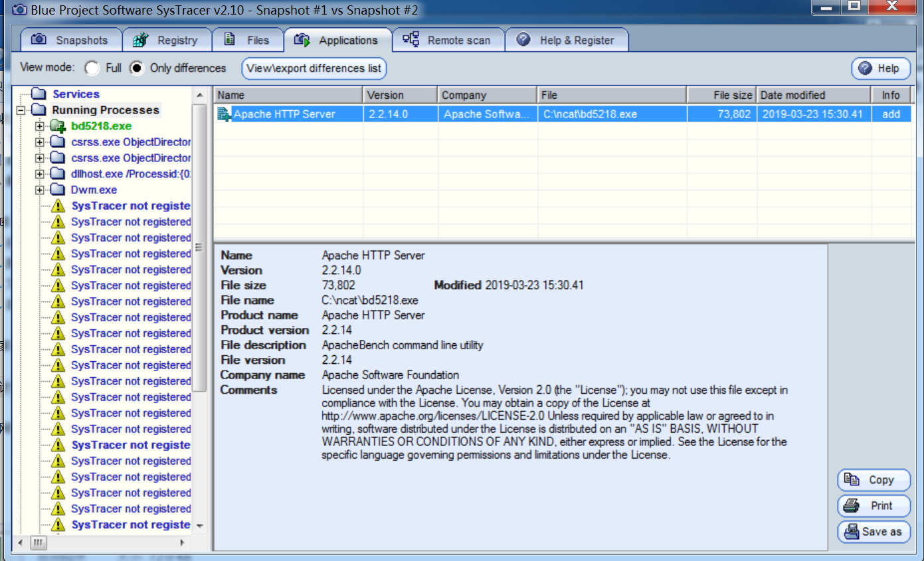Click the Apache HTTP Server row icon
Screen dimensions: 924x561
(x=224, y=114)
